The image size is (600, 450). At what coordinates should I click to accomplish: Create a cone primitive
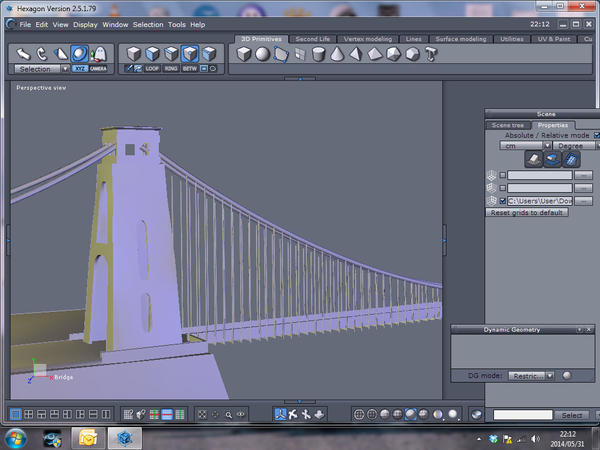pyautogui.click(x=337, y=54)
